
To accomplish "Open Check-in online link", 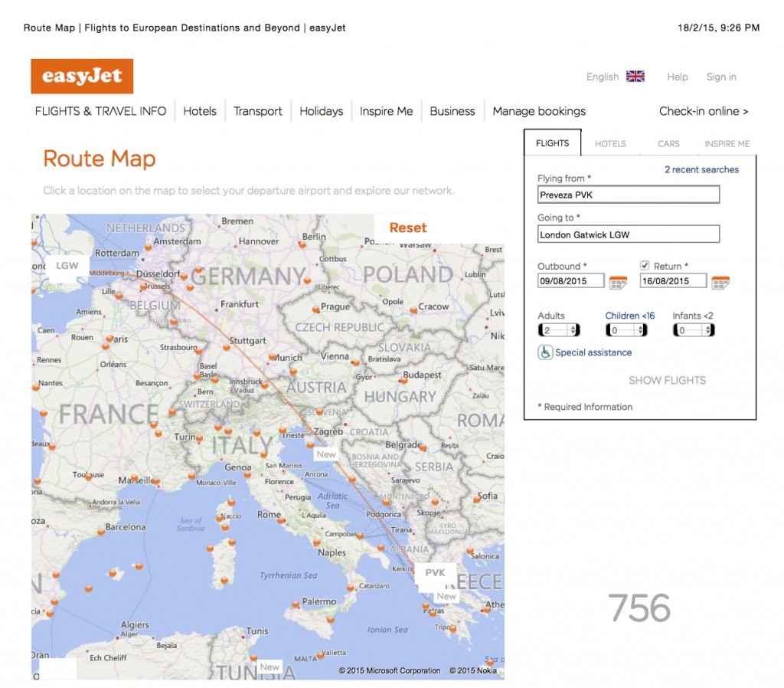I will (704, 111).
